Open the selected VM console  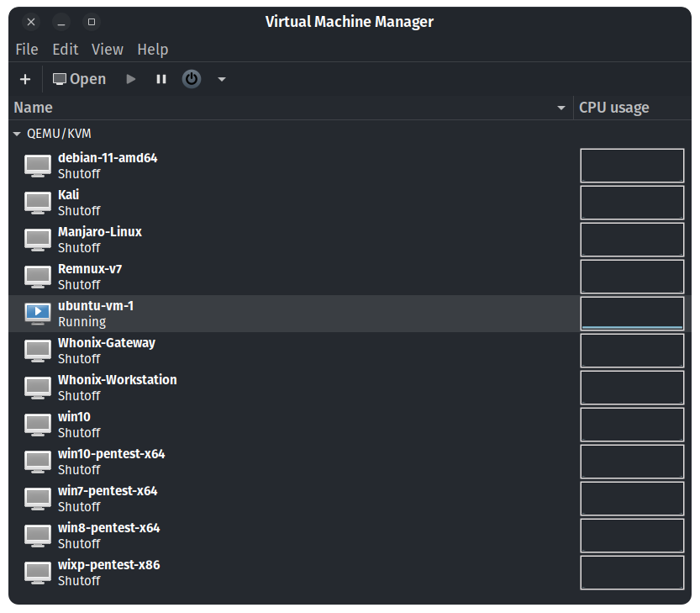click(79, 79)
